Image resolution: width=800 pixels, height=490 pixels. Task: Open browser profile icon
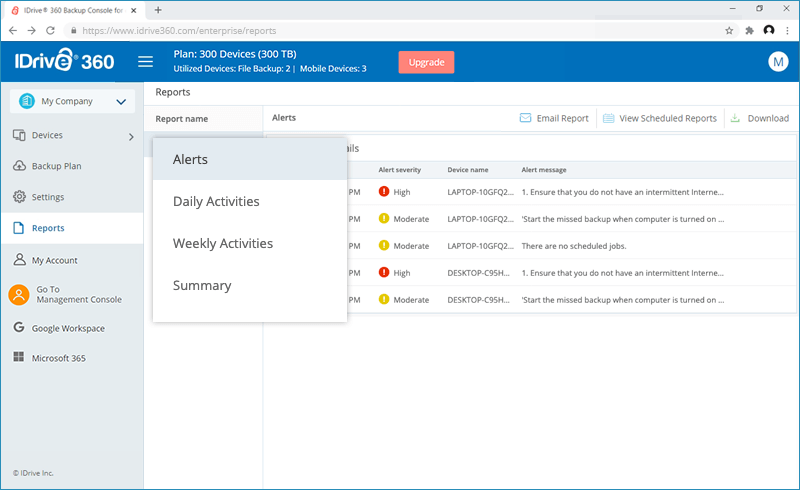pyautogui.click(x=769, y=30)
